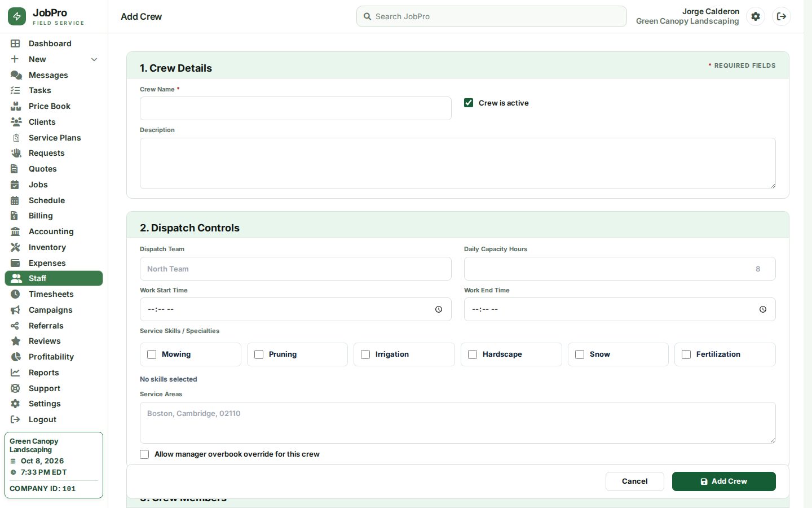Check the Irrigation skill checkbox
Screen dimensions: 812x508
[365, 354]
